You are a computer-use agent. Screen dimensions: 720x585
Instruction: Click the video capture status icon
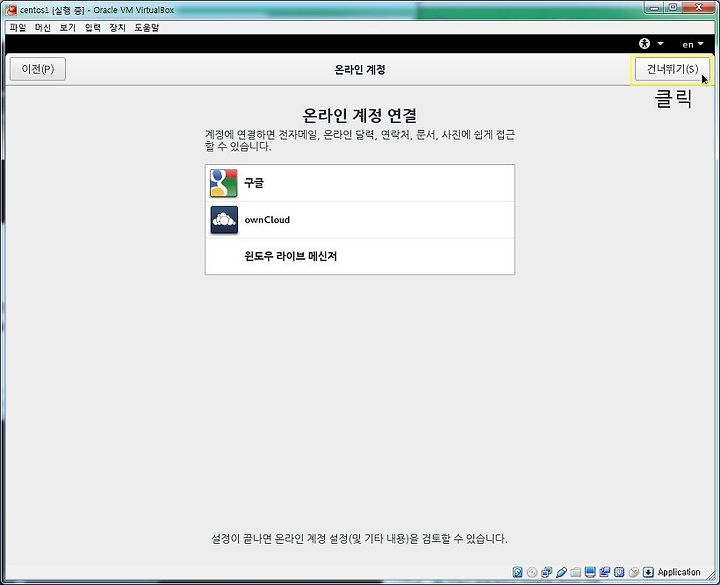[x=605, y=572]
